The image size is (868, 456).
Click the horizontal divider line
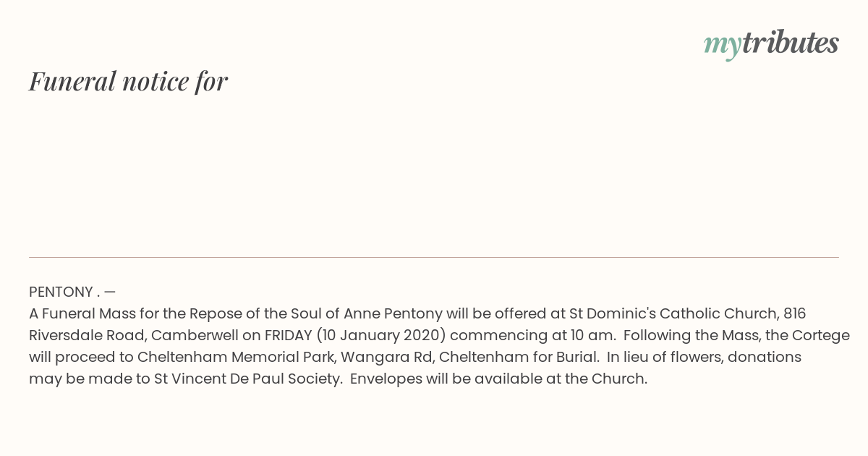click(434, 257)
